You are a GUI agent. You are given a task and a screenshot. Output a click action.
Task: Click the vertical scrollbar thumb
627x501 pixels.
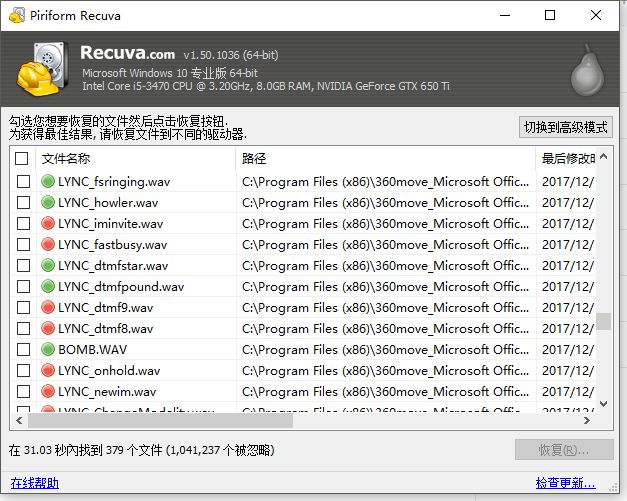604,321
